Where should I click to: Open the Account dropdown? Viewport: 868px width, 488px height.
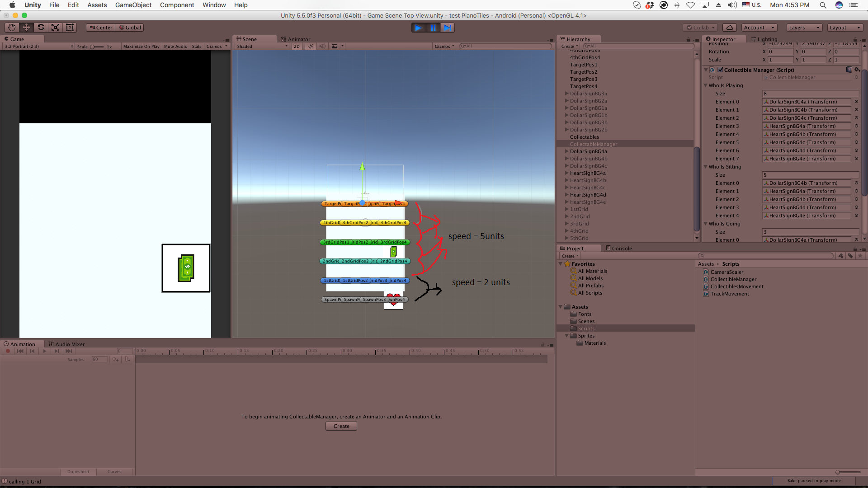click(759, 28)
